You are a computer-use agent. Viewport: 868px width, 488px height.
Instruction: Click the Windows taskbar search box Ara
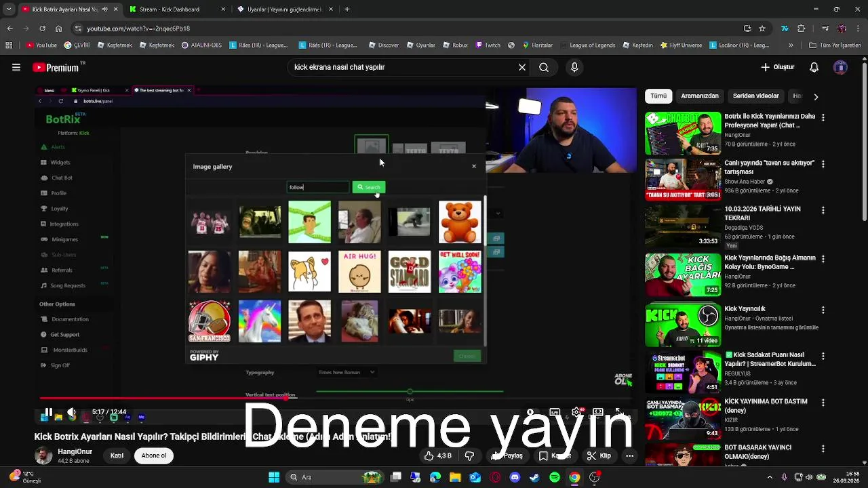tap(336, 477)
